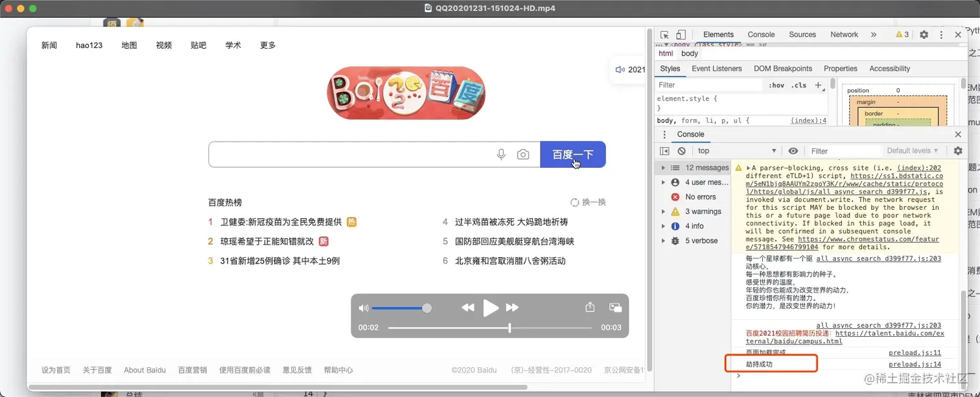Viewport: 980px width, 397px height.
Task: Switch to the Properties tab
Action: point(841,69)
